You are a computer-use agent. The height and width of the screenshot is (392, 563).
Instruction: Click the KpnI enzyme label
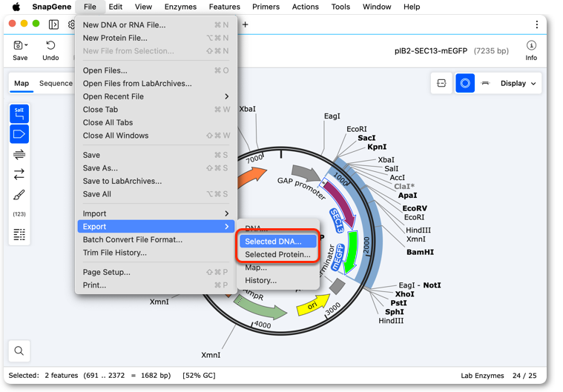coord(377,147)
